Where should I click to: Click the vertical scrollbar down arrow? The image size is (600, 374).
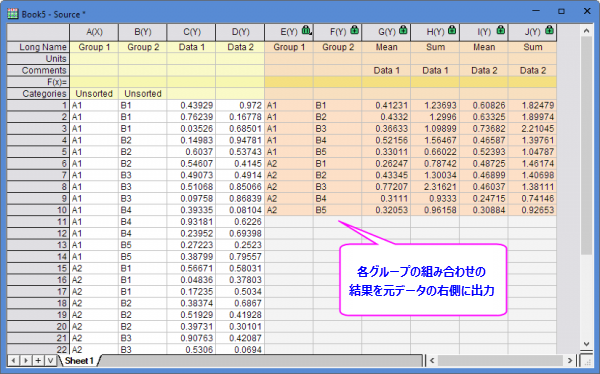pos(587,343)
